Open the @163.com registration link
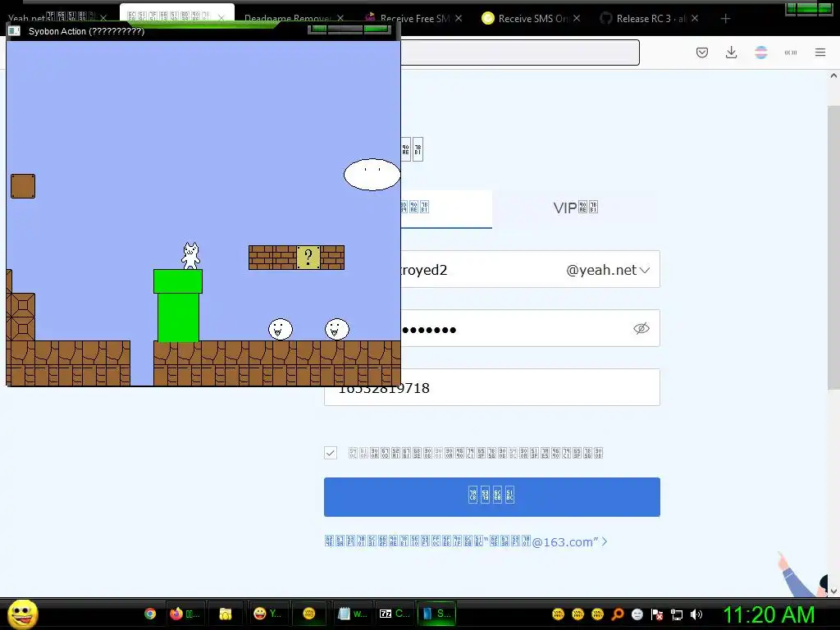The width and height of the screenshot is (840, 630). [x=466, y=541]
